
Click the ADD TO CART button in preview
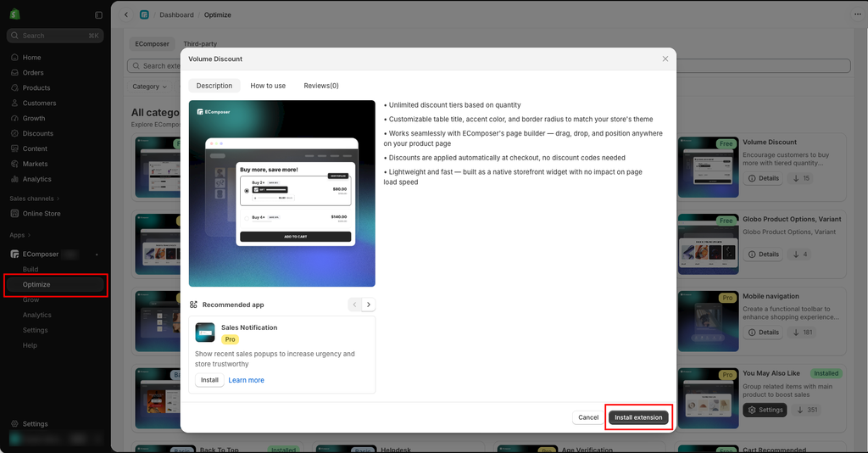click(296, 237)
